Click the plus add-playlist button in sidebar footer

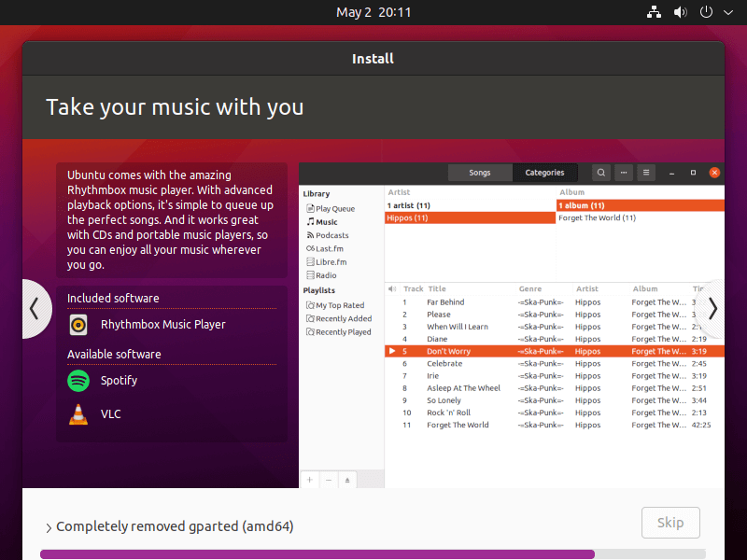coord(310,480)
